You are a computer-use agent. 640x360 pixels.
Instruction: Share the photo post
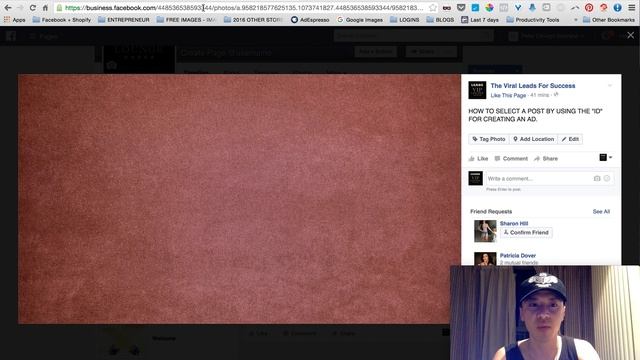pyautogui.click(x=546, y=158)
